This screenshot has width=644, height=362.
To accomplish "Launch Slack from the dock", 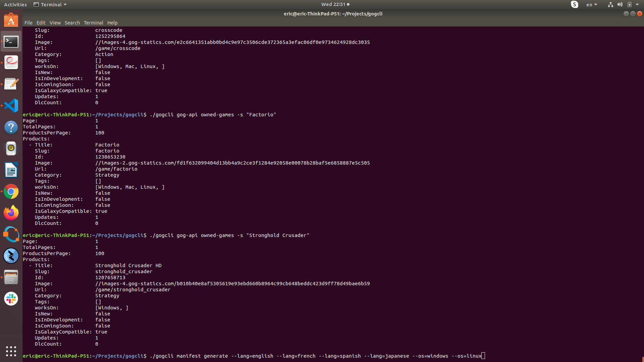I will click(11, 299).
